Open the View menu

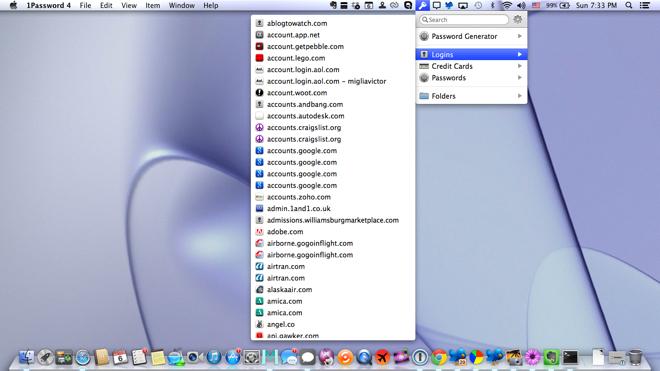[129, 5]
